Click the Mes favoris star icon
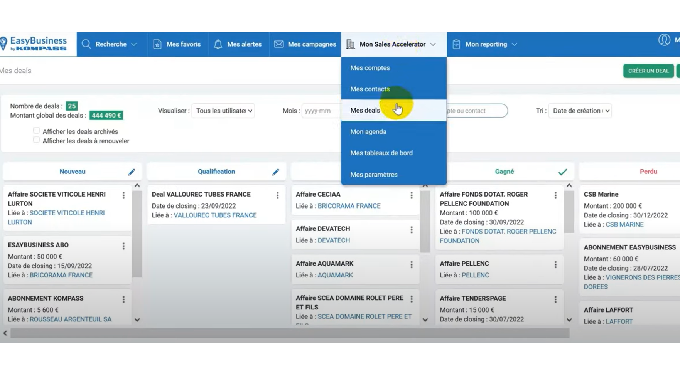Image resolution: width=680 pixels, height=390 pixels. point(157,44)
